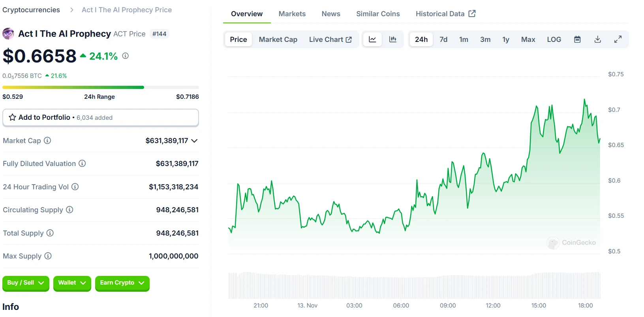The width and height of the screenshot is (644, 317).
Task: Open the Wallet dropdown
Action: click(x=72, y=283)
